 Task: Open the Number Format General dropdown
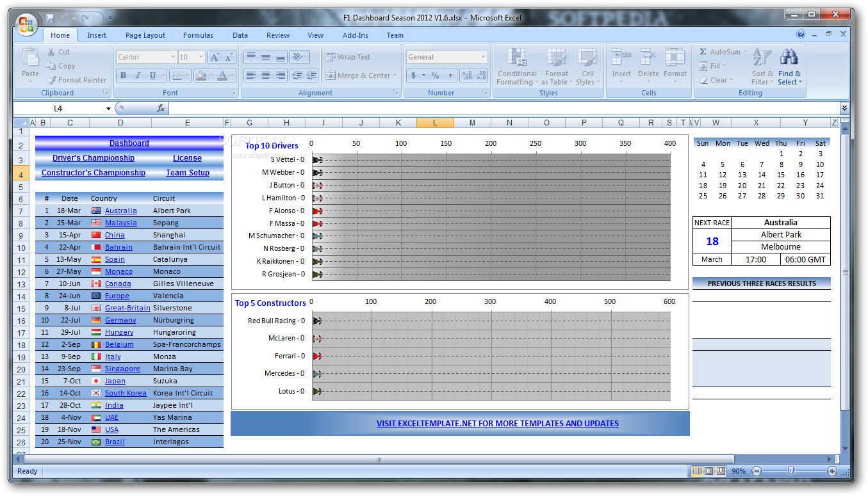click(x=484, y=57)
